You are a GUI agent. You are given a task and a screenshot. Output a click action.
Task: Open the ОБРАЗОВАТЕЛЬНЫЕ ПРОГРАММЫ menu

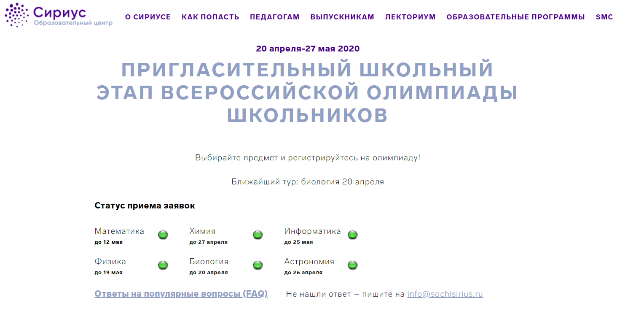click(x=516, y=17)
